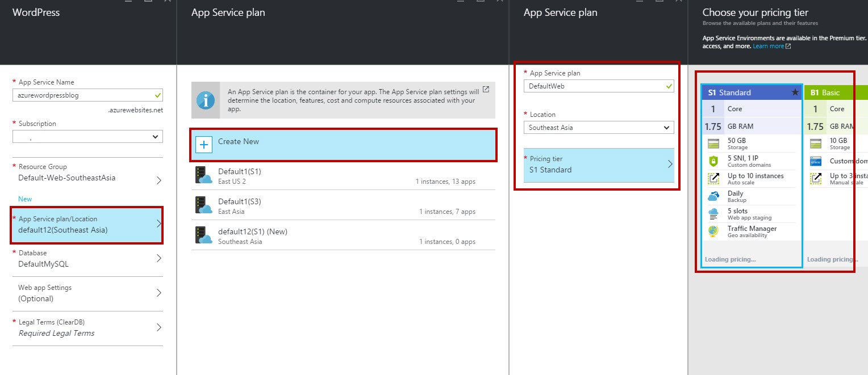
Task: Select the Default1(S3) East Asia plan
Action: [x=343, y=205]
